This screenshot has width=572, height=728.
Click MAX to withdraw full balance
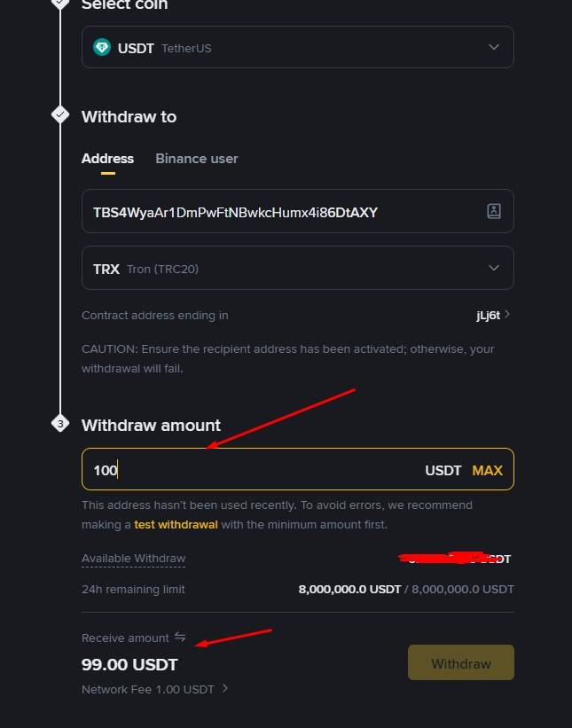point(487,470)
